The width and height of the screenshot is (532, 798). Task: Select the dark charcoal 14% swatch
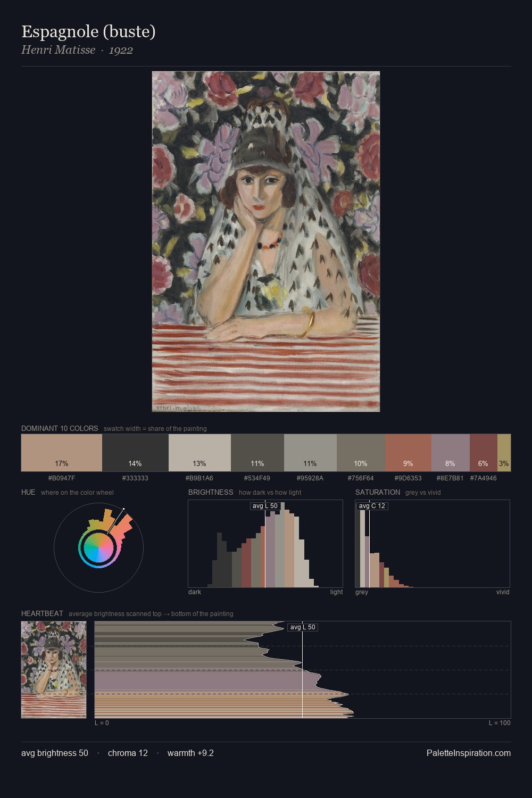tap(135, 453)
